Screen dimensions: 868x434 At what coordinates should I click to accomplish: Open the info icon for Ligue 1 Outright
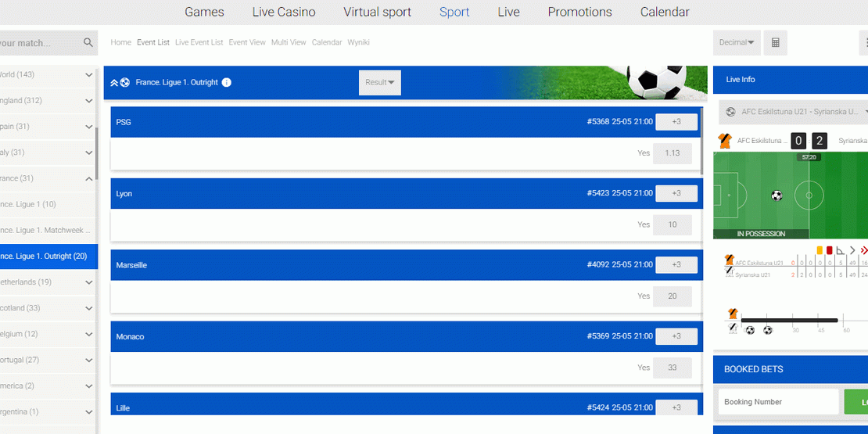coord(227,82)
